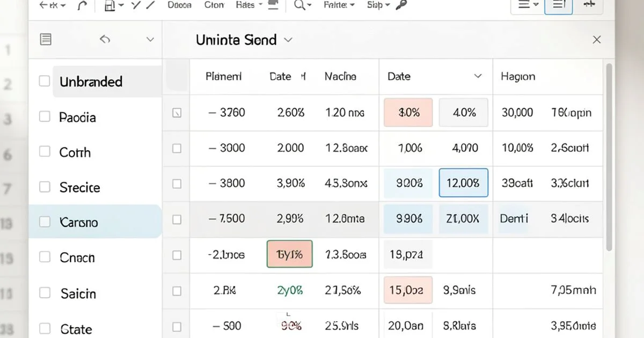The width and height of the screenshot is (644, 338).
Task: Expand the Date column header dropdown
Action: click(478, 77)
